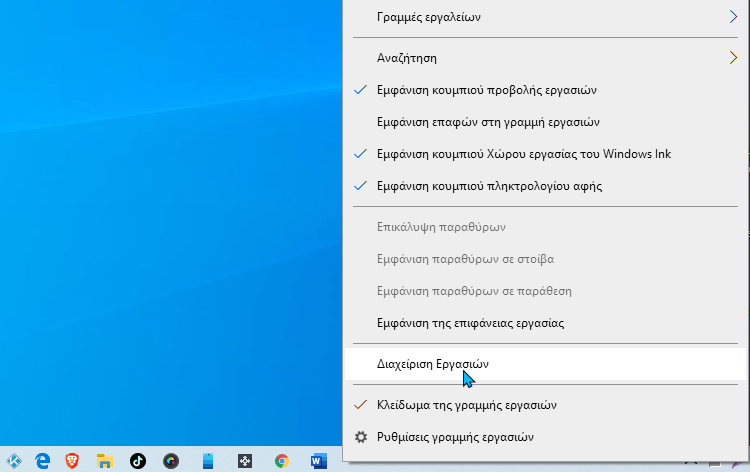The height and width of the screenshot is (472, 750).
Task: Toggle Εμφάνιση κουμπιού Χώρου εργασίας του Windows Ink
Action: click(545, 154)
